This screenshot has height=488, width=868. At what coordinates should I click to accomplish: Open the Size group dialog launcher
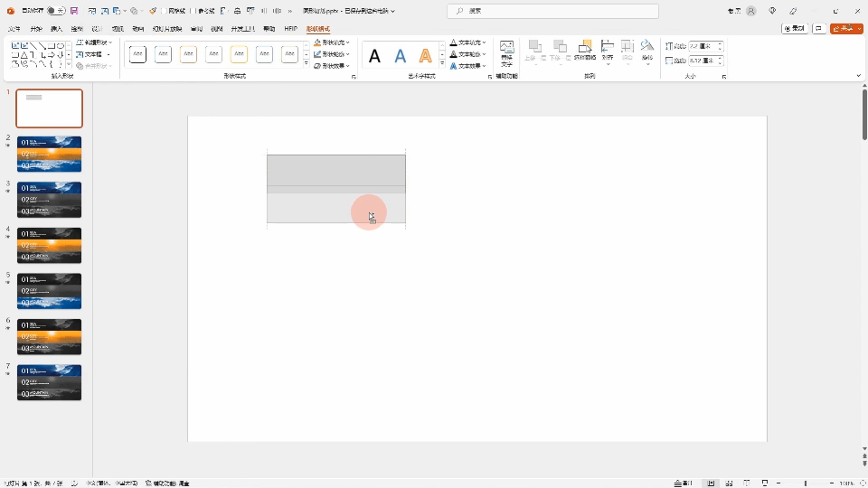click(723, 77)
